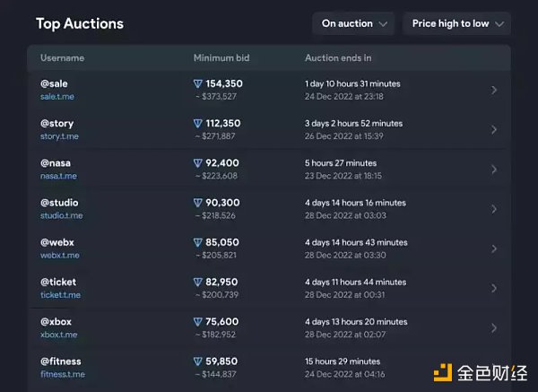Screen dimensions: 538x392
Task: Open the studio.t.me link
Action: pyautogui.click(x=62, y=216)
